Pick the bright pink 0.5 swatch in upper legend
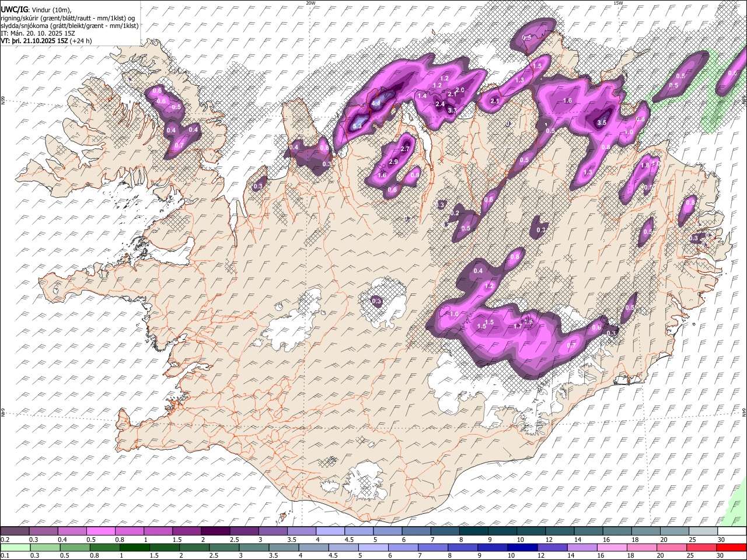This screenshot has height=560, width=747. [102, 531]
